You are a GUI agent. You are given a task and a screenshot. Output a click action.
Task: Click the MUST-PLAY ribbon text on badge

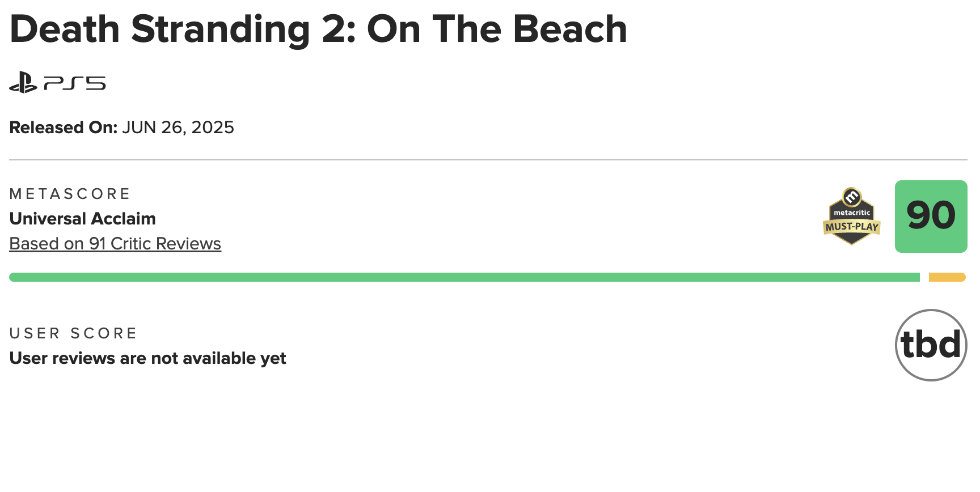point(852,227)
